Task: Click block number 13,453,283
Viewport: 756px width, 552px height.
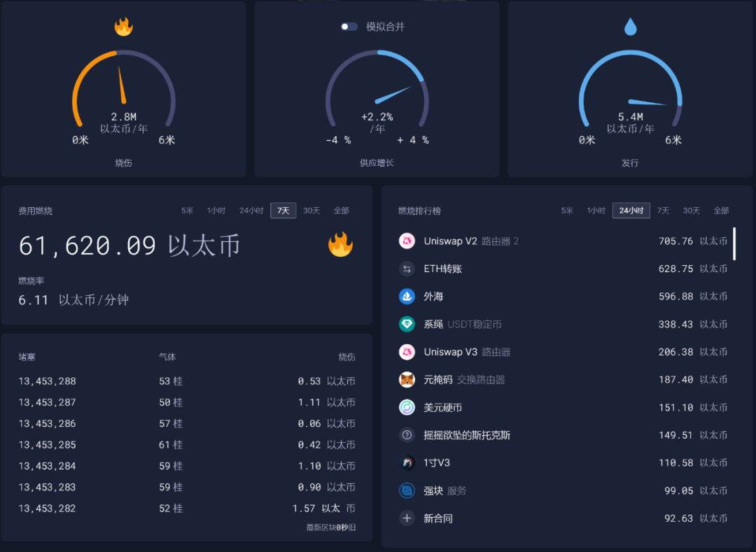Action: click(48, 487)
